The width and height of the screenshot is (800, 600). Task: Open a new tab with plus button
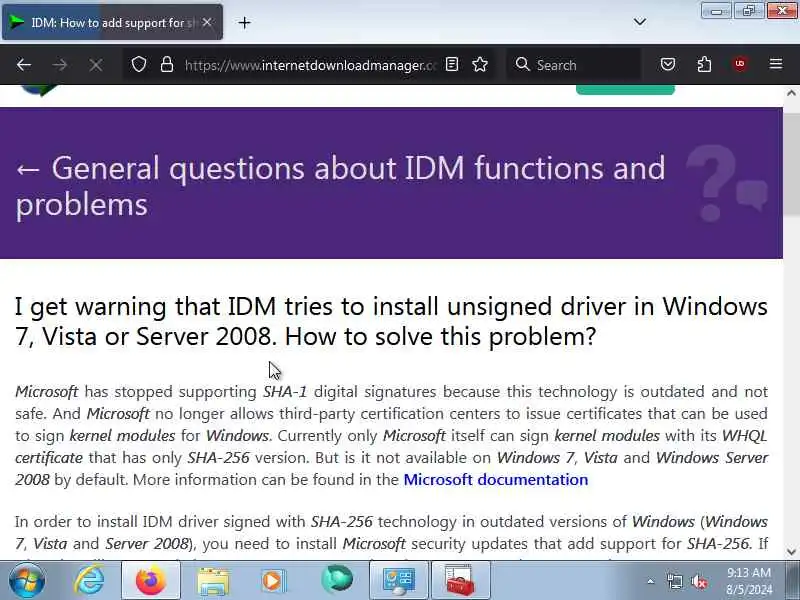coord(244,22)
